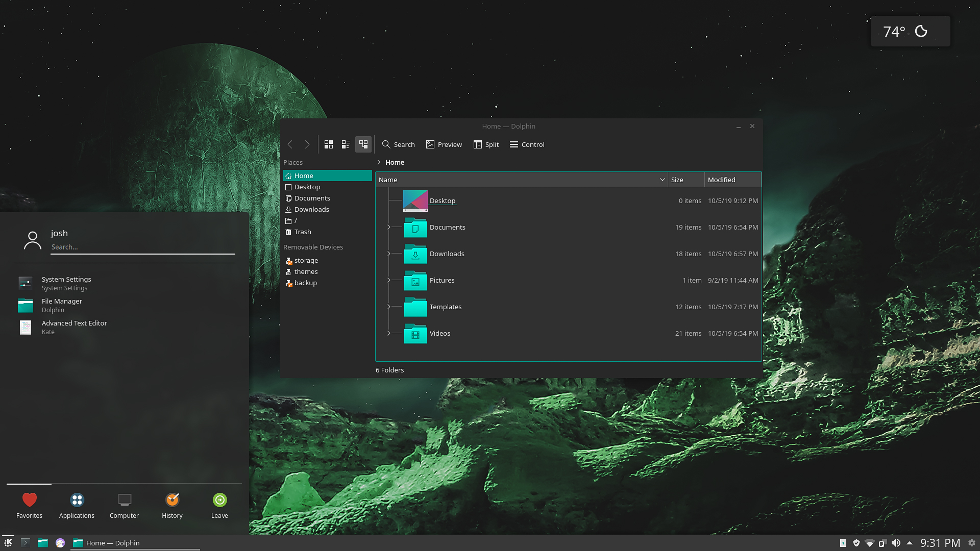This screenshot has height=551, width=980.
Task: Switch Dolphin to Details view mode
Action: (x=363, y=145)
